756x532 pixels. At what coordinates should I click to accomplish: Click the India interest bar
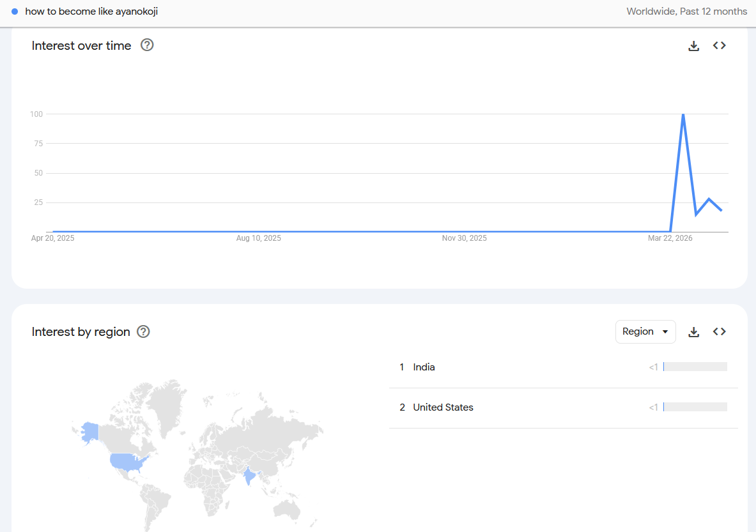[x=695, y=367]
